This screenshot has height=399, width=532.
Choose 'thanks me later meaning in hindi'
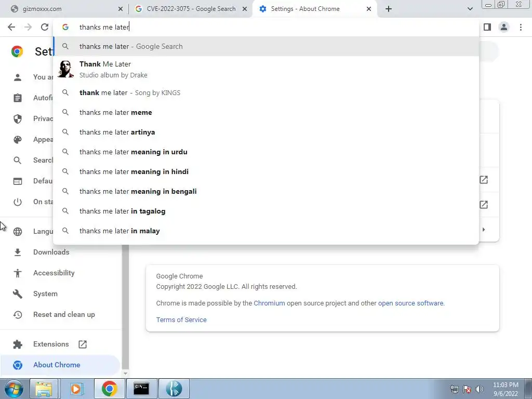click(266, 171)
